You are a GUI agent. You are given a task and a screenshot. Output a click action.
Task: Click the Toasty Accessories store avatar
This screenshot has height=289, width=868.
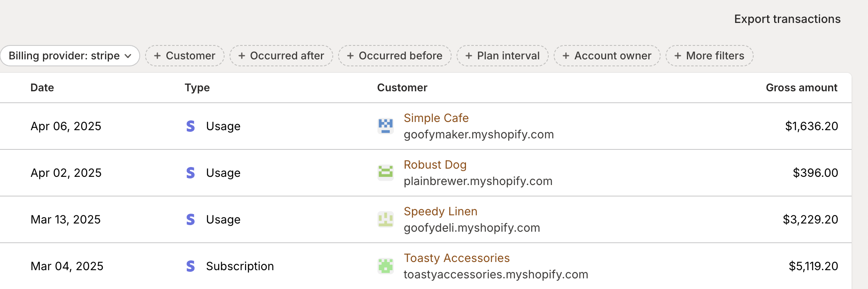tap(385, 266)
